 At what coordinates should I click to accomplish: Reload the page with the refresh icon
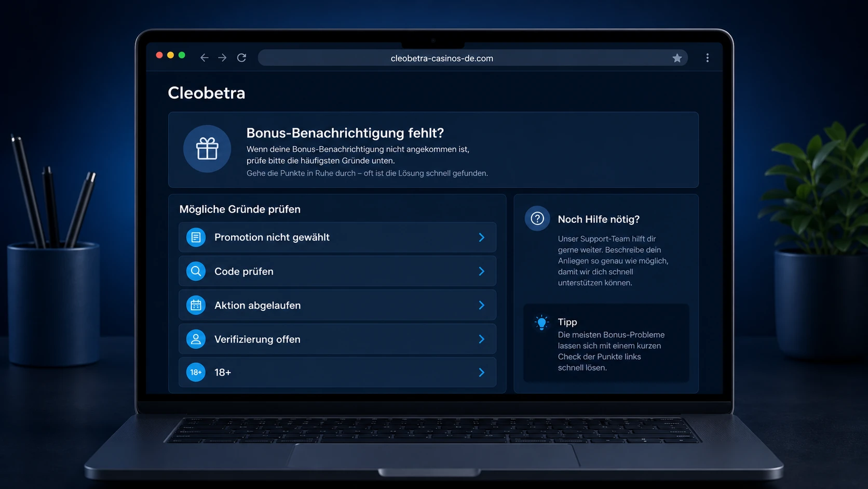(241, 58)
